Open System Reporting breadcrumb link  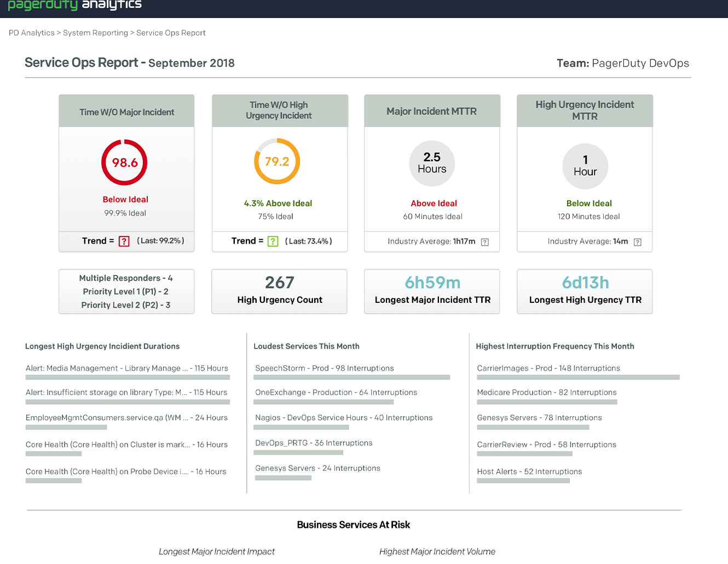click(x=95, y=33)
